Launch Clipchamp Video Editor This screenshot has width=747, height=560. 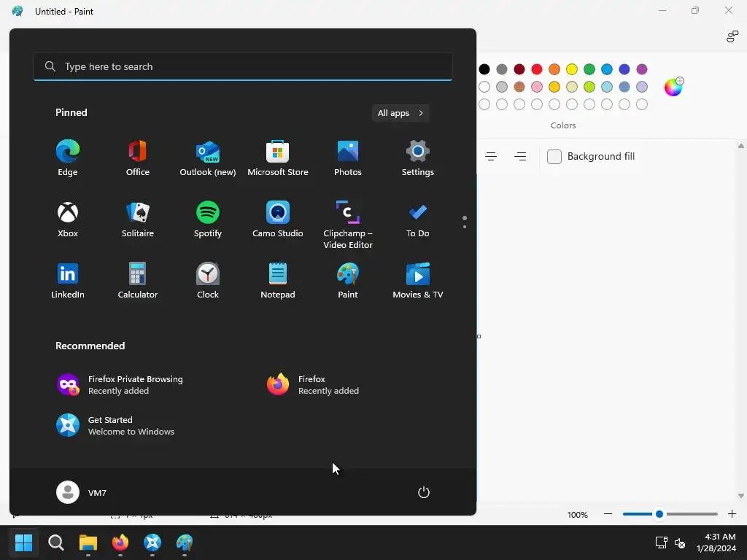point(348,225)
